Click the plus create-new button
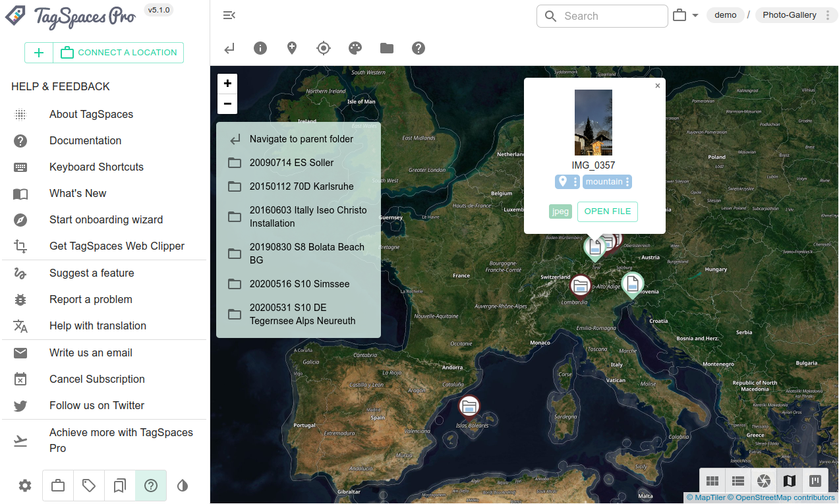Viewport: 839px width, 504px height. (x=39, y=53)
